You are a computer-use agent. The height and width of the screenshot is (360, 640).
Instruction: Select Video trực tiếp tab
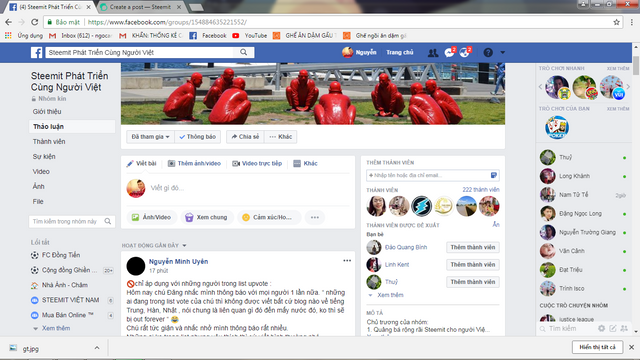click(257, 163)
